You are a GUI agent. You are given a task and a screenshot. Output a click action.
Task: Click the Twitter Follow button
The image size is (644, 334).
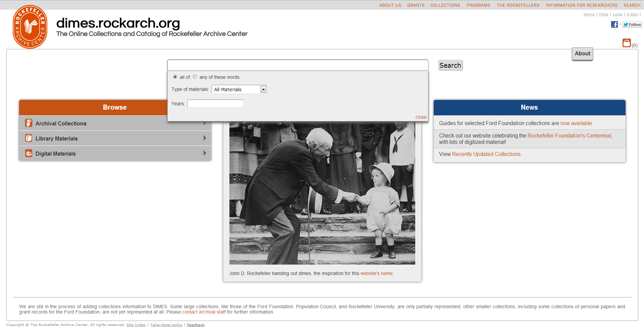click(632, 24)
